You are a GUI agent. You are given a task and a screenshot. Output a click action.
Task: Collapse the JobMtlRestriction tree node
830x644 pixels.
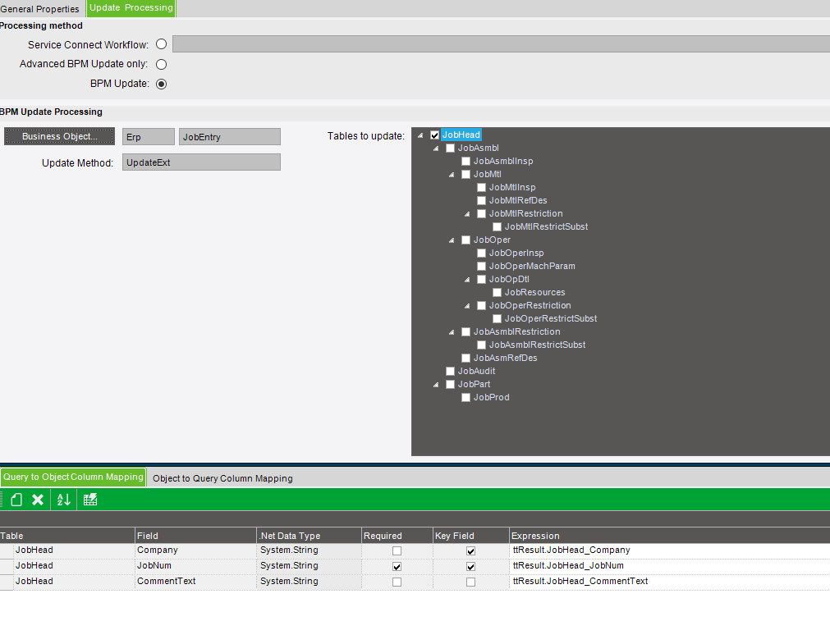pyautogui.click(x=467, y=214)
